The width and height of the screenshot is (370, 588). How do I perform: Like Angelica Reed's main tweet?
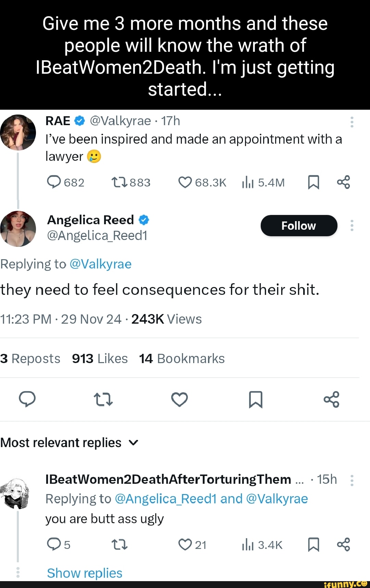point(180,399)
